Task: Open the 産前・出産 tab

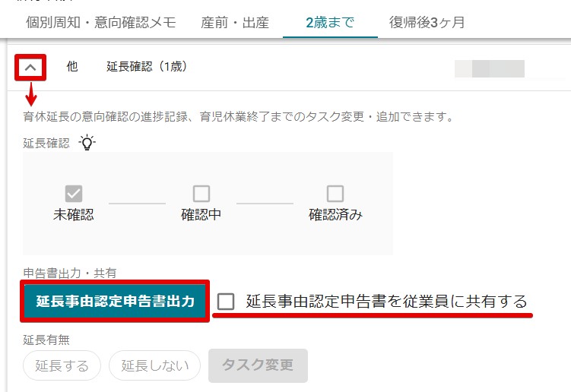Action: point(235,22)
